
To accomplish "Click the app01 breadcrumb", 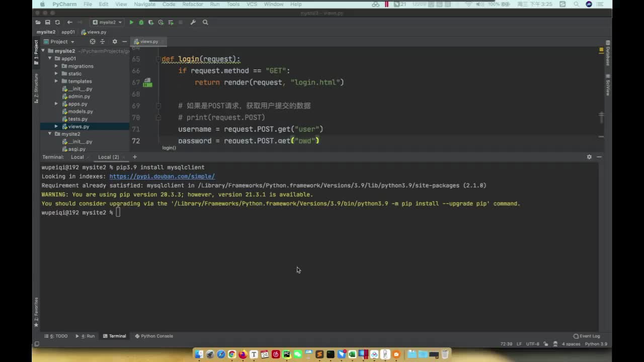I will (x=68, y=32).
